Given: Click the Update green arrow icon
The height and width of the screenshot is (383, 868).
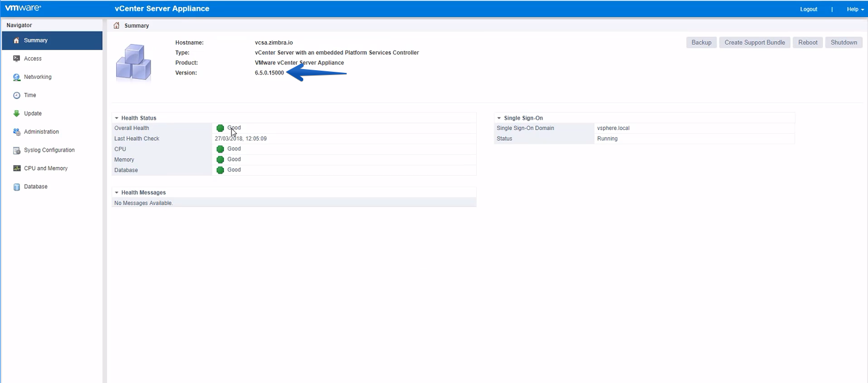Looking at the screenshot, I should [16, 114].
